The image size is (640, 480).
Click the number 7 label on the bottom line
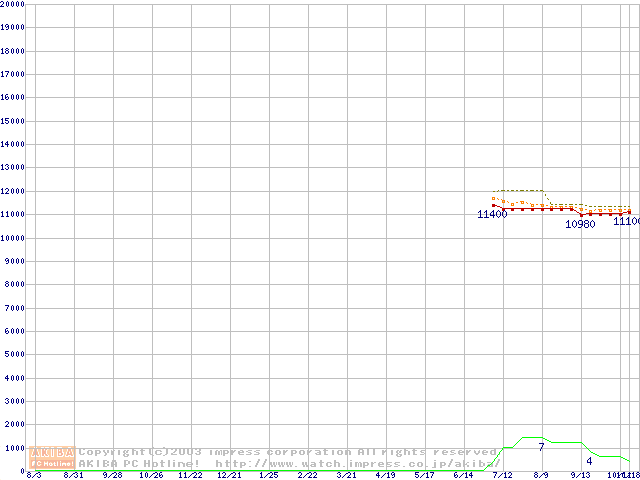[x=541, y=446]
